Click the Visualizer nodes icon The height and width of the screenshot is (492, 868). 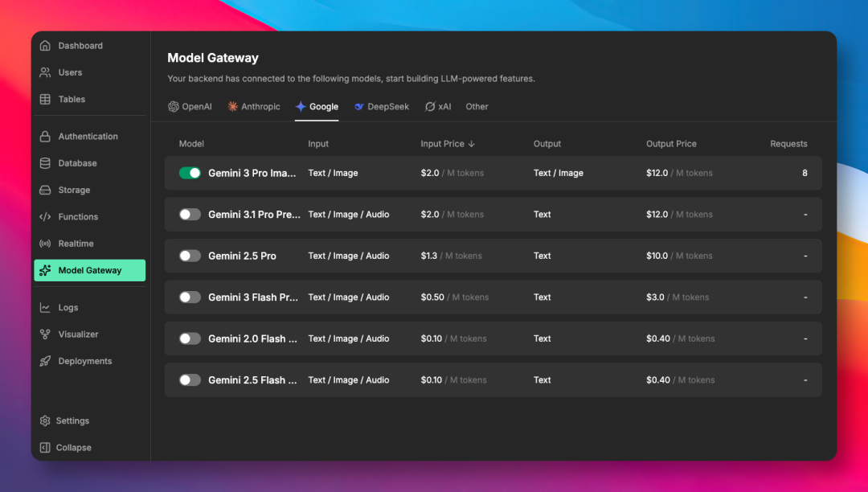click(x=45, y=334)
